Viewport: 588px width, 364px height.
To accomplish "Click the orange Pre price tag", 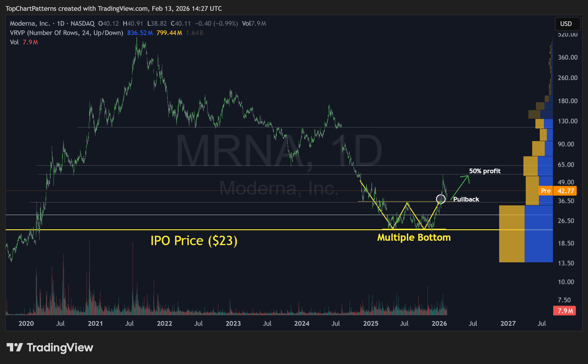I will pos(545,191).
